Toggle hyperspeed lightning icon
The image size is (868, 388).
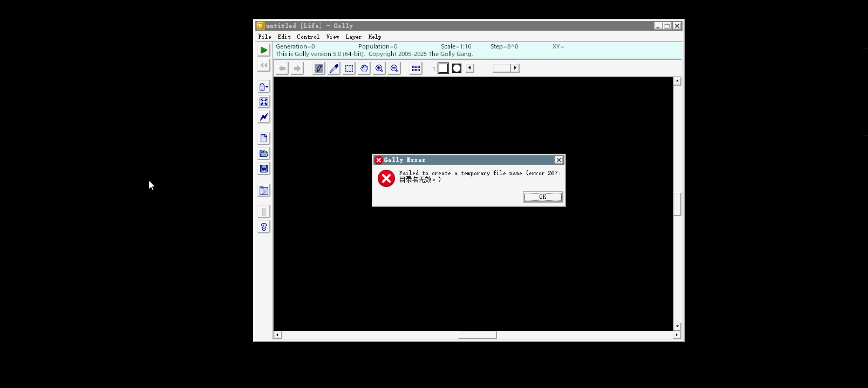pos(264,117)
